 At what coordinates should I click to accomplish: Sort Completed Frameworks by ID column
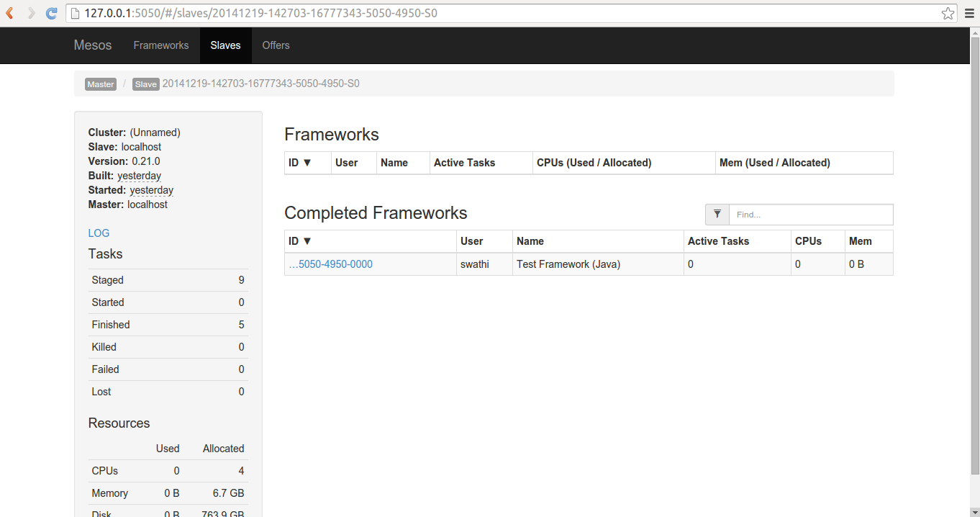371,241
